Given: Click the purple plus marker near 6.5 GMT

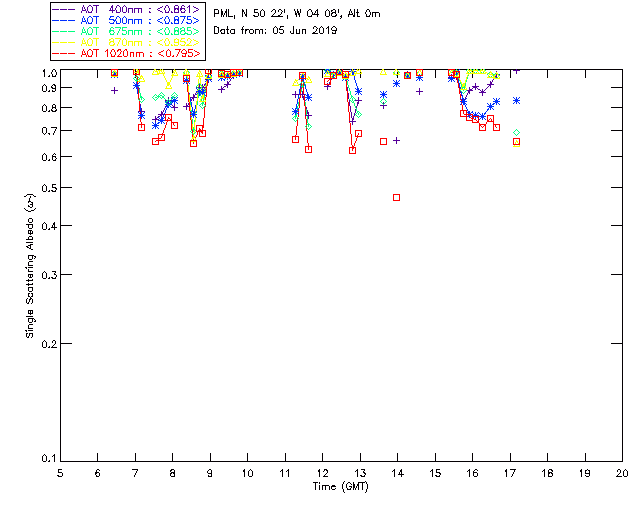Looking at the screenshot, I should point(114,91).
